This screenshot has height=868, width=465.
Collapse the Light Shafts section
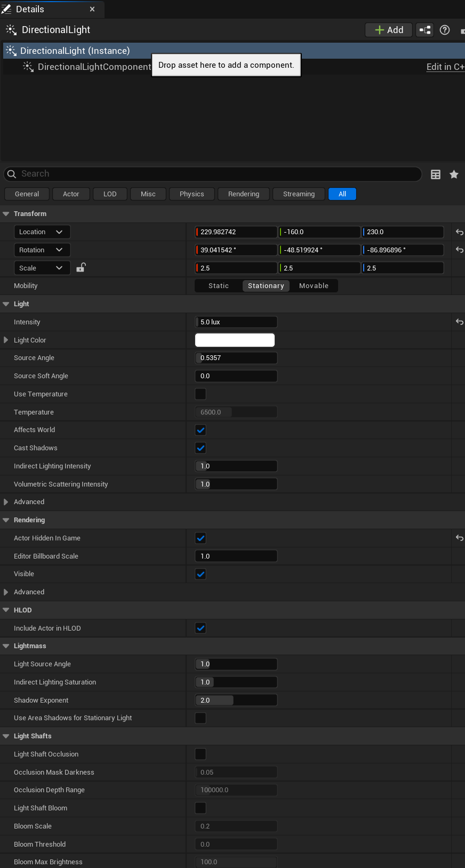tap(6, 736)
